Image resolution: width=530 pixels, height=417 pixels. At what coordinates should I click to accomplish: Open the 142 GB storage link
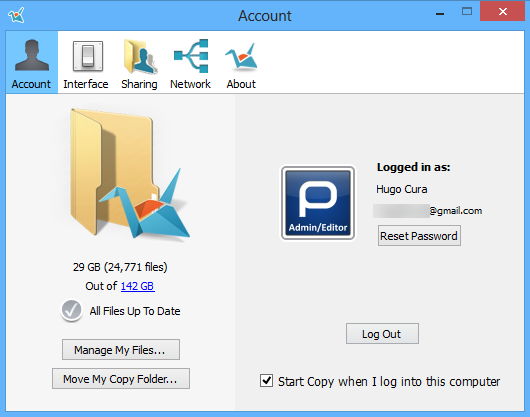pyautogui.click(x=138, y=286)
